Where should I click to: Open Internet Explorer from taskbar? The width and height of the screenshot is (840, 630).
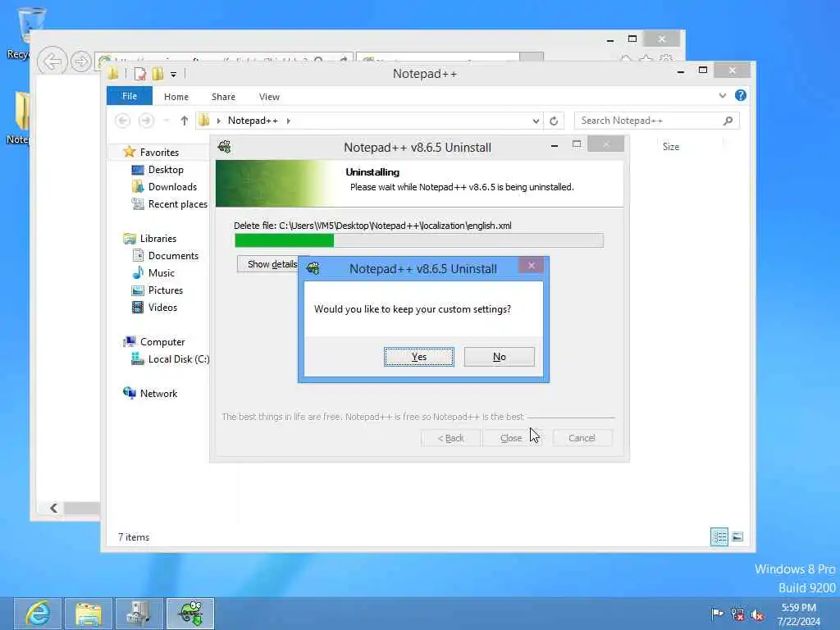coord(38,614)
